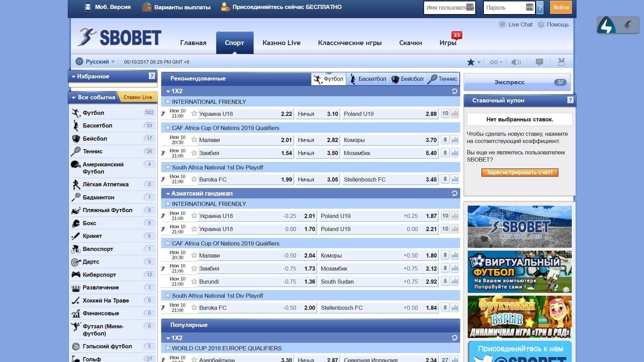This screenshot has width=644, height=362.
Task: Refresh the Азиатский гандикап section
Action: point(454,194)
